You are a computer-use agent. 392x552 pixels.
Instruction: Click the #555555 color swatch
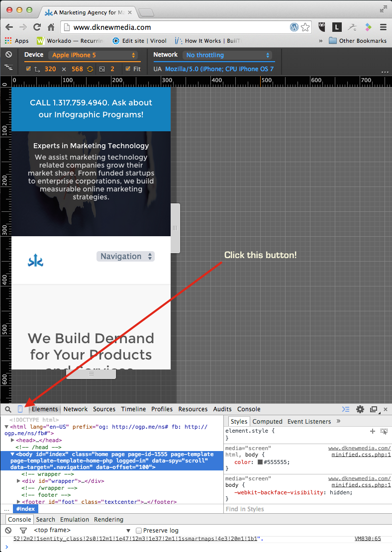pos(260,462)
